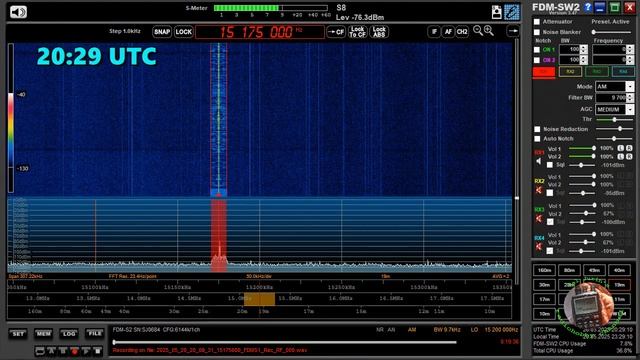The height and width of the screenshot is (360, 640).
Task: Toggle the RX1 speaker mute icon
Action: [539, 162]
